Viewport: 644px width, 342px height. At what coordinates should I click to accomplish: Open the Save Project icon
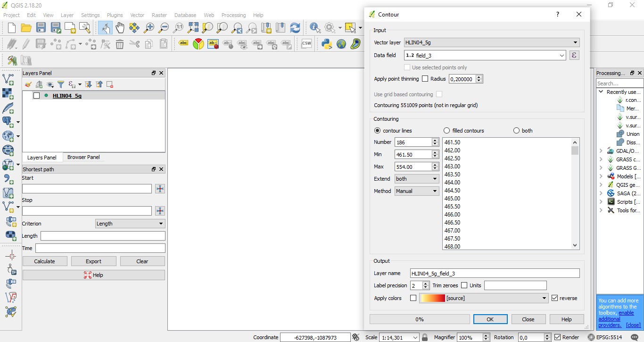[41, 27]
